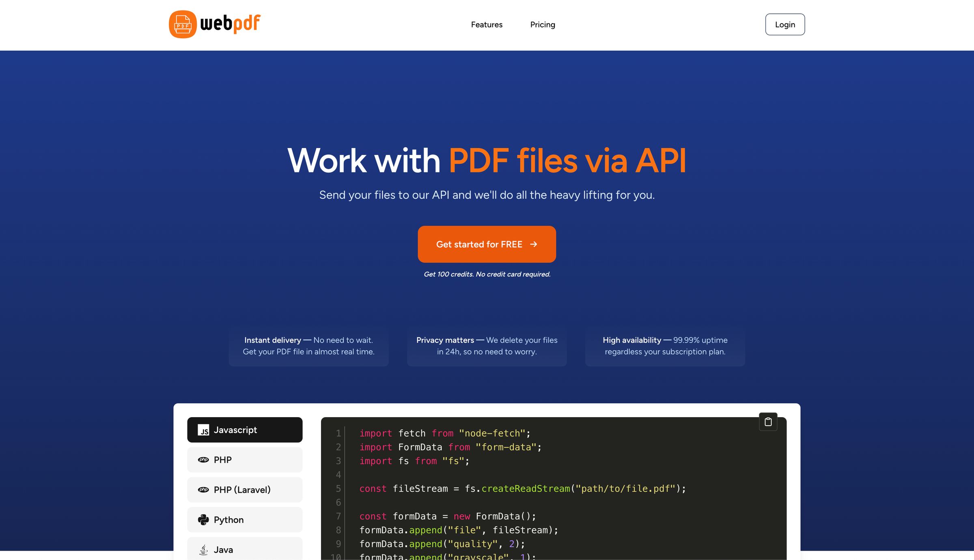Click the High availability info card
Viewport: 974px width, 560px height.
(665, 346)
